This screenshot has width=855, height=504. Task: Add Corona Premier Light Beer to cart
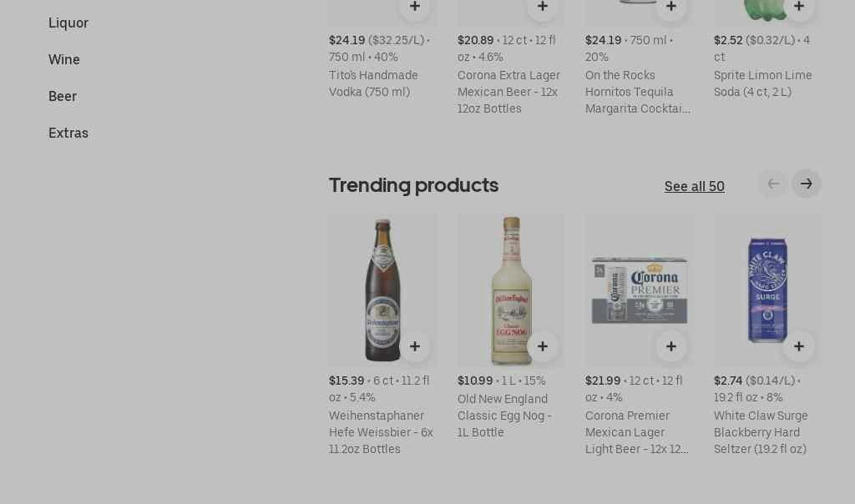point(671,346)
